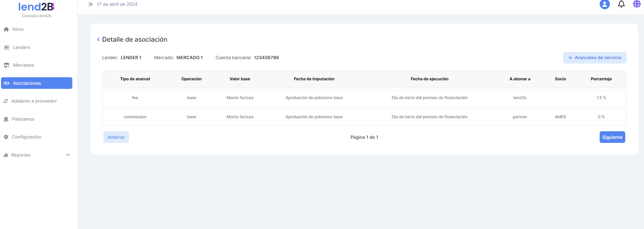This screenshot has width=644, height=229.
Task: Click the lend2B logo
Action: (x=36, y=7)
